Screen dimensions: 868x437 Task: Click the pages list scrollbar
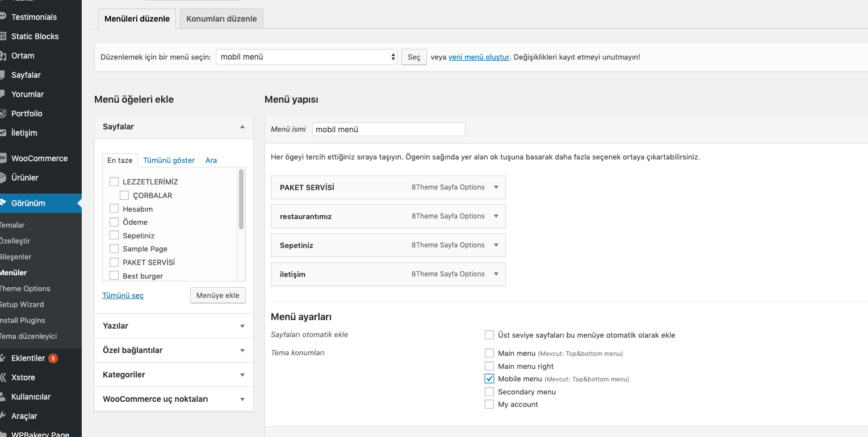point(241,199)
